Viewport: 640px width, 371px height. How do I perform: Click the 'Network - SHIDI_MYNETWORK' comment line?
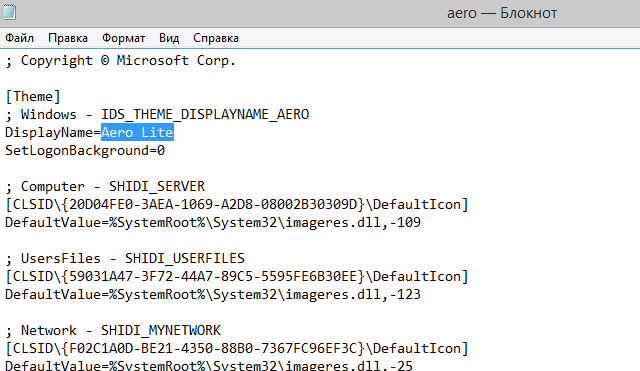click(x=113, y=330)
